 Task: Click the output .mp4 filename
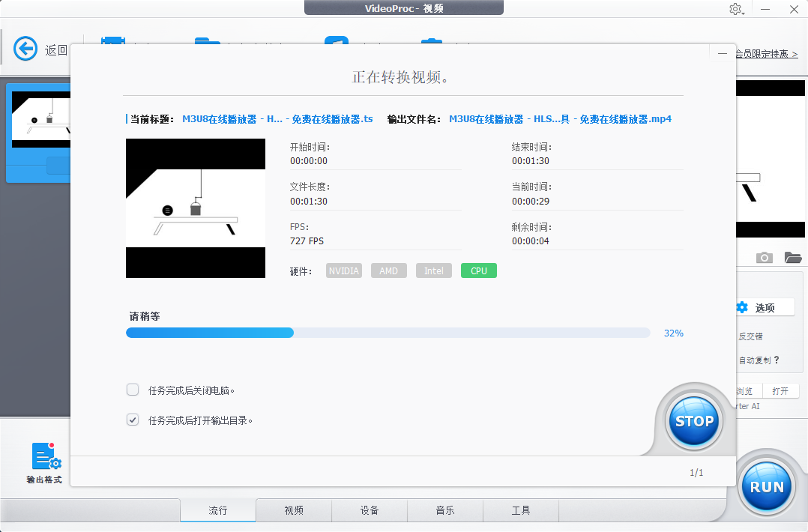click(x=560, y=119)
